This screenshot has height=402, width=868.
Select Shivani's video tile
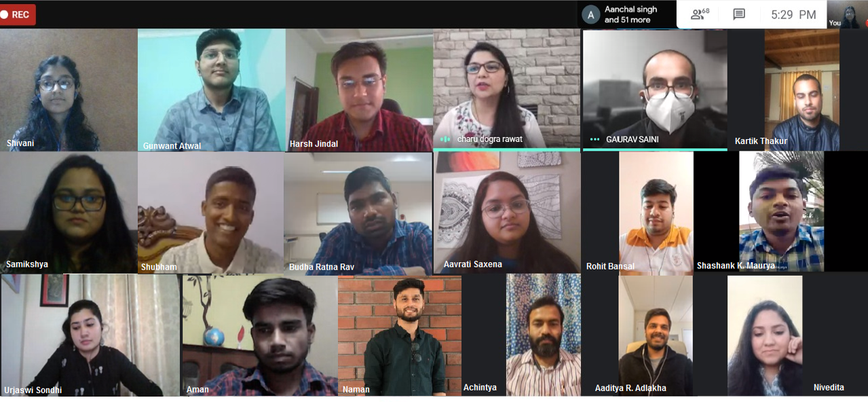[x=69, y=90]
